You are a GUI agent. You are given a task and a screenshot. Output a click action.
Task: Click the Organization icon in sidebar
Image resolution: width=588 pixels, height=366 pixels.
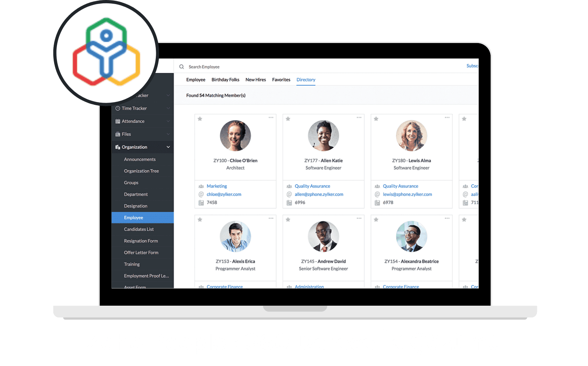tap(118, 147)
